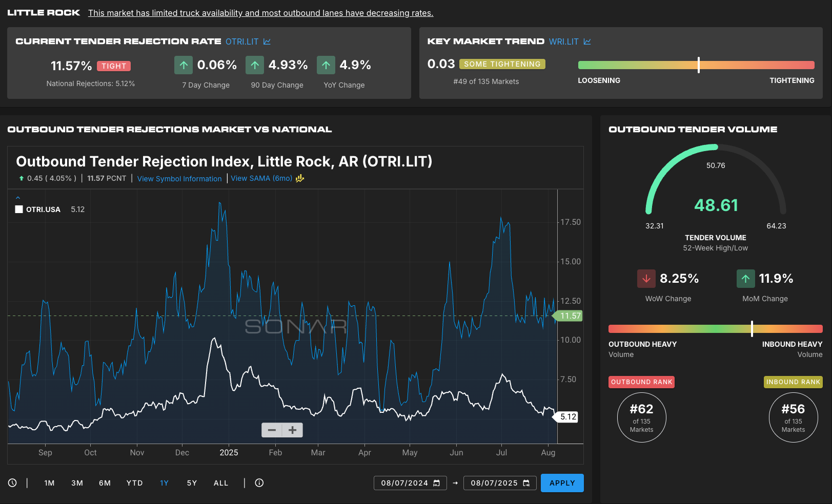Select the 1M time range
Viewport: 832px width, 504px height.
click(49, 483)
